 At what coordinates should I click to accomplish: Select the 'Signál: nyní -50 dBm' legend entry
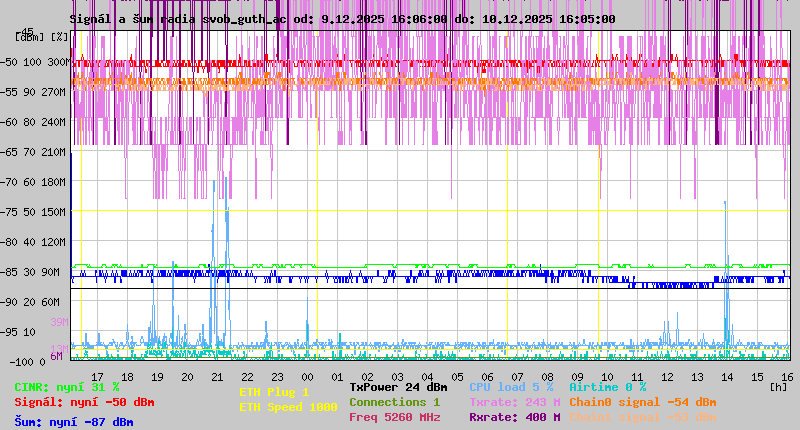(84, 402)
